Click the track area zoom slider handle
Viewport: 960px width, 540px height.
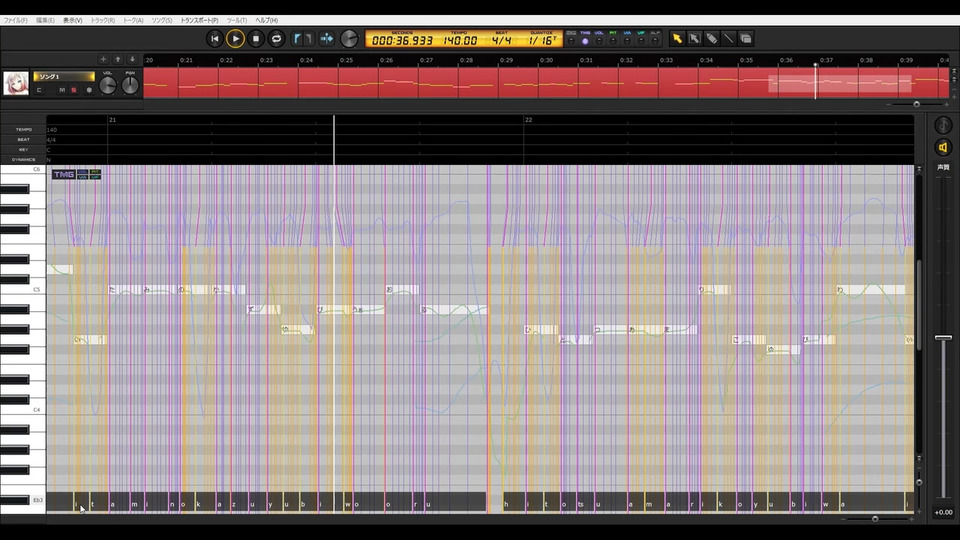pyautogui.click(x=917, y=104)
